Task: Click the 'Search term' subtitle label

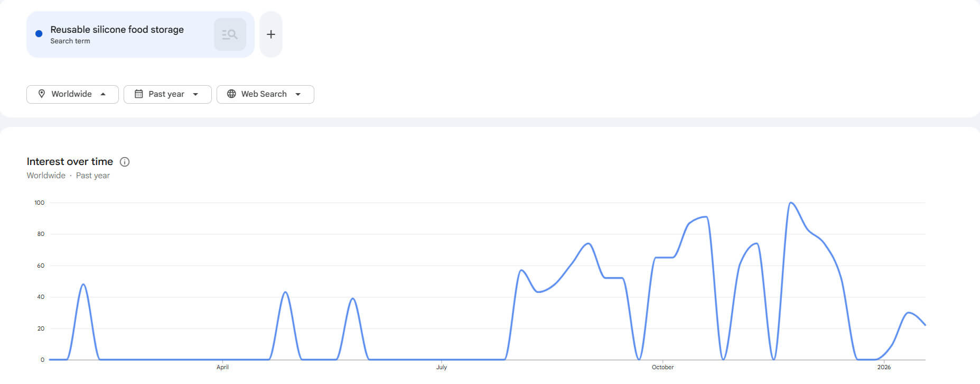Action: point(70,41)
